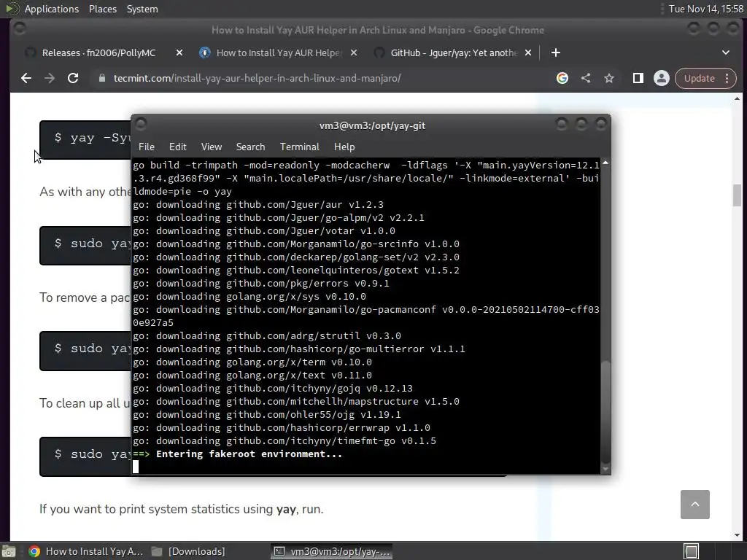
Task: View site information lock icon
Action: click(102, 78)
